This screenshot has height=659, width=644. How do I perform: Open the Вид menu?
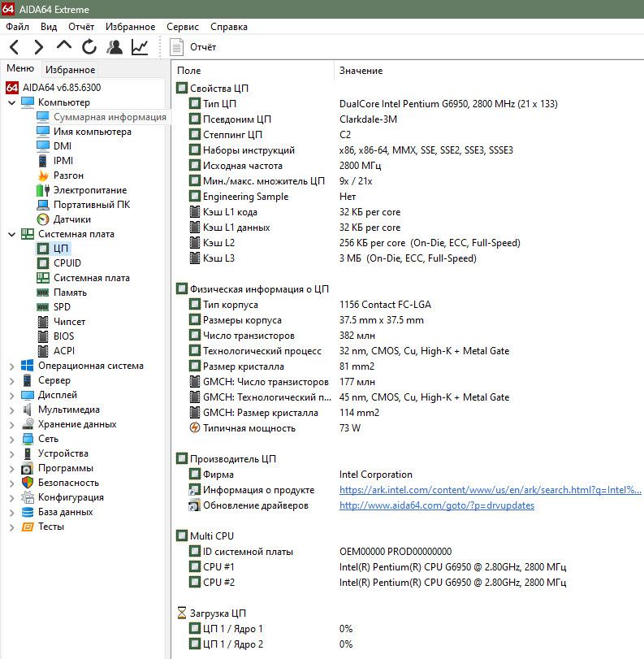pyautogui.click(x=49, y=27)
